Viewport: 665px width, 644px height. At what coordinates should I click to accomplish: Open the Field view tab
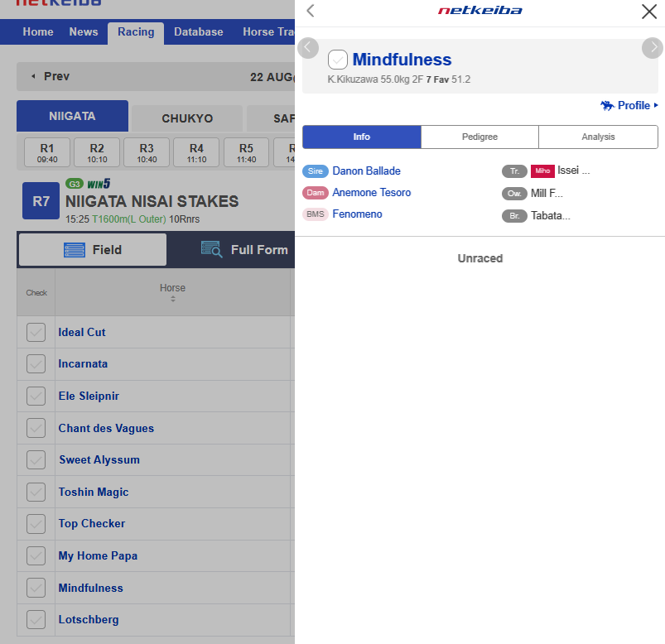(93, 250)
